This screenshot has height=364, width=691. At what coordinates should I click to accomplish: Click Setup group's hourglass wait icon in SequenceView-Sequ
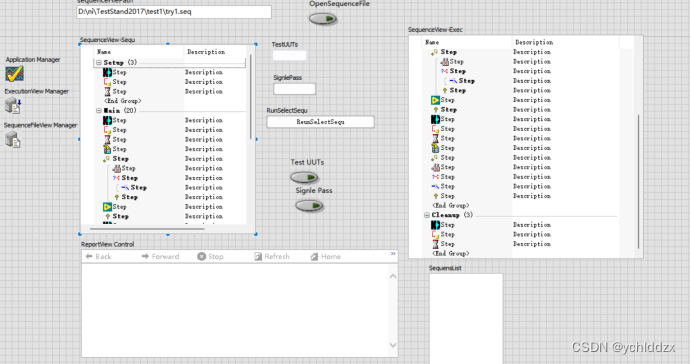[x=107, y=92]
